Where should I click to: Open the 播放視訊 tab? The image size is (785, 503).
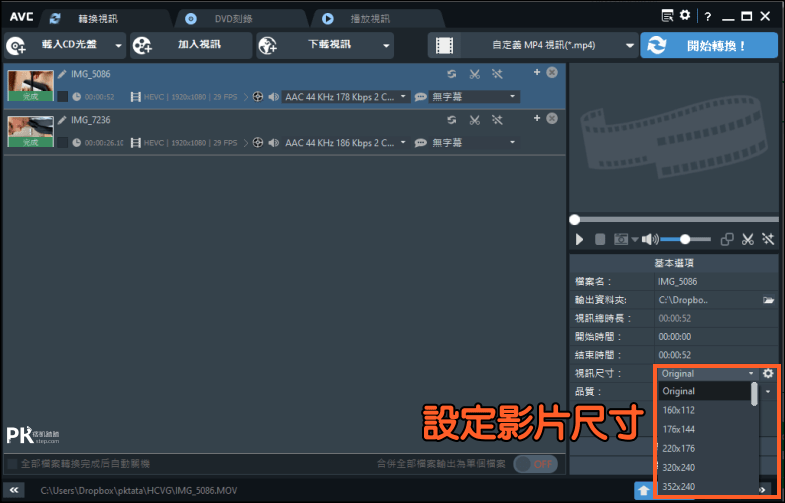pos(370,19)
